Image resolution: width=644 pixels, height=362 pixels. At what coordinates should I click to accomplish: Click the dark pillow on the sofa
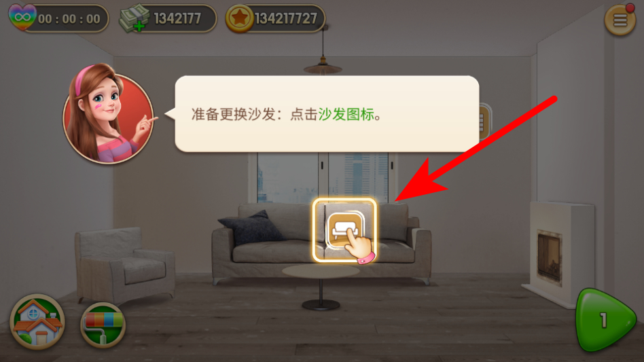[x=251, y=227]
